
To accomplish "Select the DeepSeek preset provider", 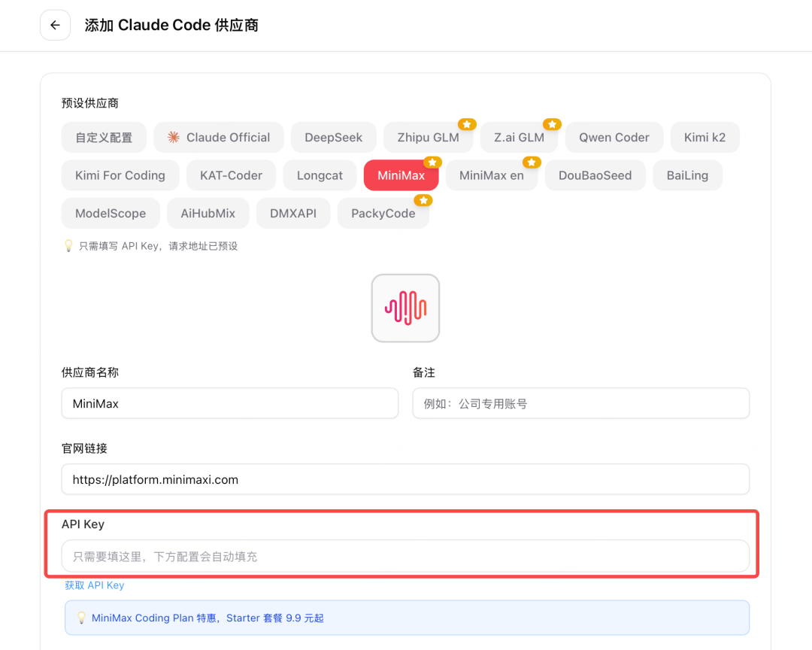I will coord(333,137).
